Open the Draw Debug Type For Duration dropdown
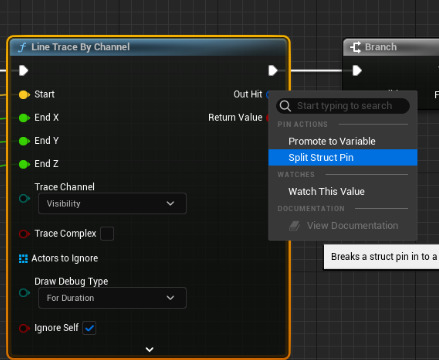This screenshot has height=360, width=439. click(112, 298)
